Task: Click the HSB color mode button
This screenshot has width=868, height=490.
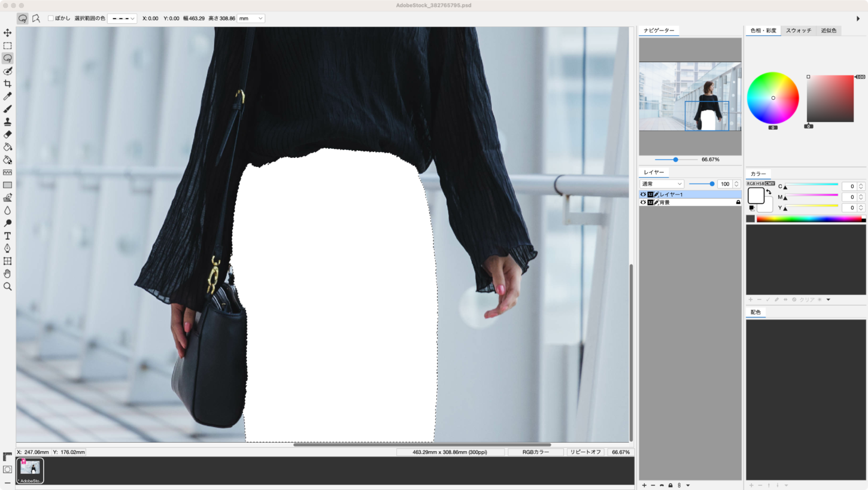Action: (x=760, y=184)
